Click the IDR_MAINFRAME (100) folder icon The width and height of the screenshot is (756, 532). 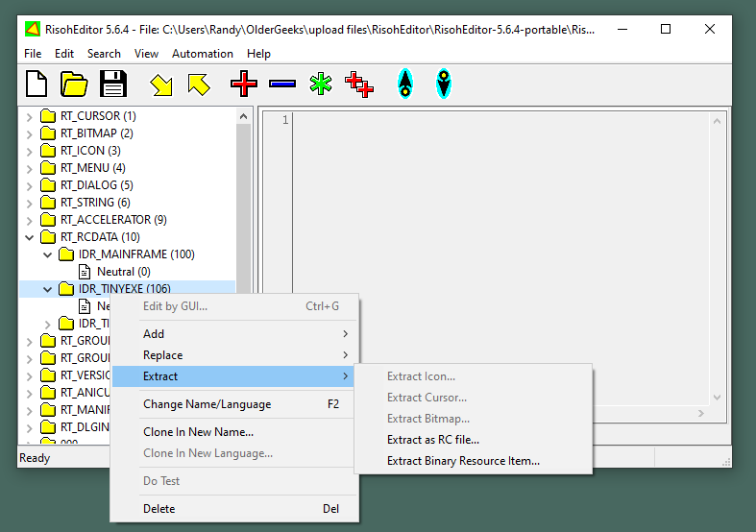[66, 254]
